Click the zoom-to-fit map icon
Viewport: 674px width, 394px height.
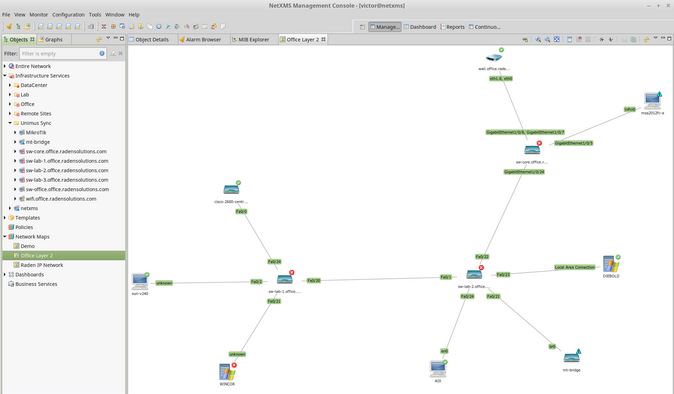pos(557,39)
